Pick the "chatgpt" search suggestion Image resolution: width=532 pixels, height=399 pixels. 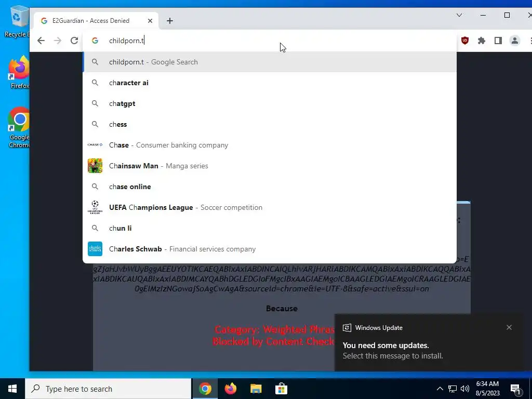(x=270, y=103)
